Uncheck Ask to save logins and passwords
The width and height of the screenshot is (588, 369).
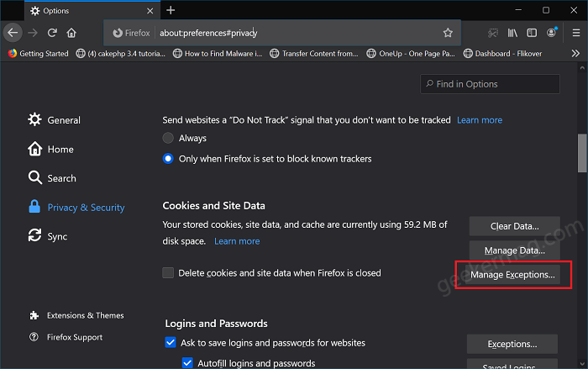point(171,342)
